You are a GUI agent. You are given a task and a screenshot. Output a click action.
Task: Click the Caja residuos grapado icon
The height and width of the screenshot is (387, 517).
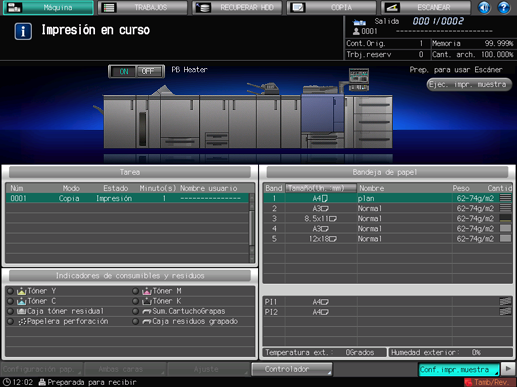tap(147, 322)
